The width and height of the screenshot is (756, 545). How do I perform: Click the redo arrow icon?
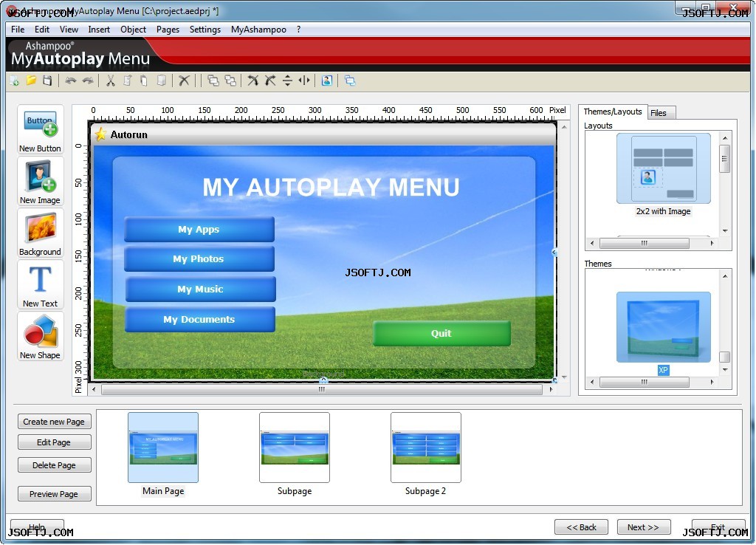tap(88, 80)
